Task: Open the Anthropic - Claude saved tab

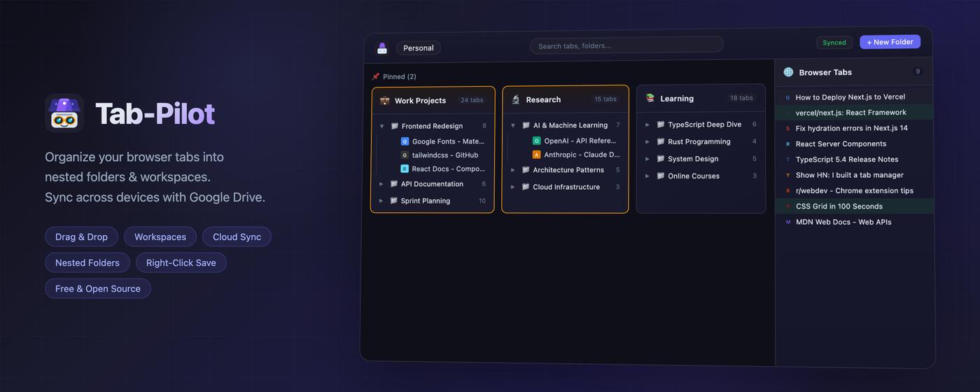Action: (575, 155)
